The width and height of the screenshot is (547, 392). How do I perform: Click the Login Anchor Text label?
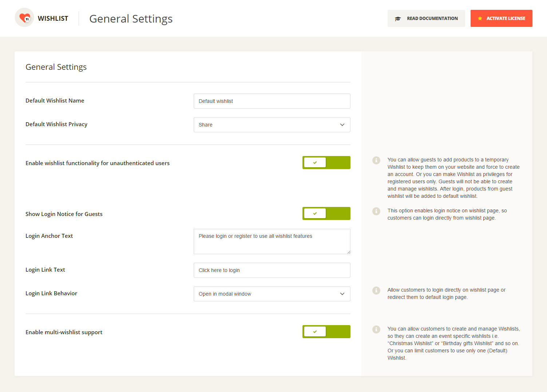[x=49, y=236]
